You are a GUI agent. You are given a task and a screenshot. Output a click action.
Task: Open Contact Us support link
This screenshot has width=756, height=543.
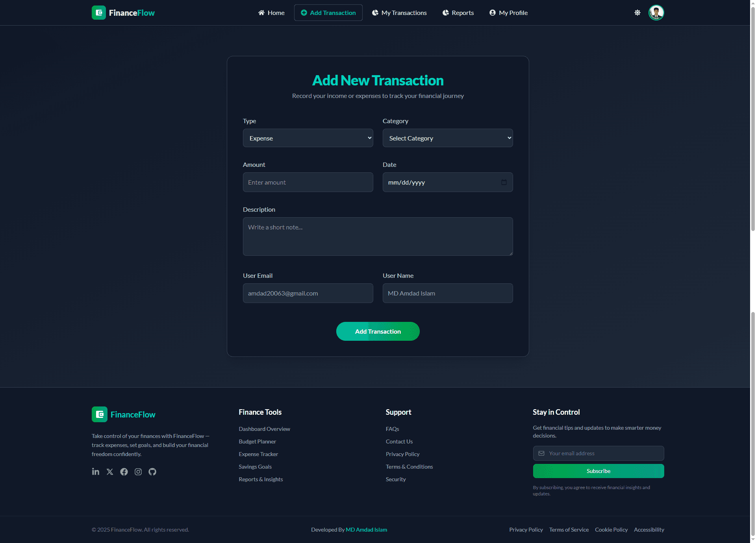399,441
